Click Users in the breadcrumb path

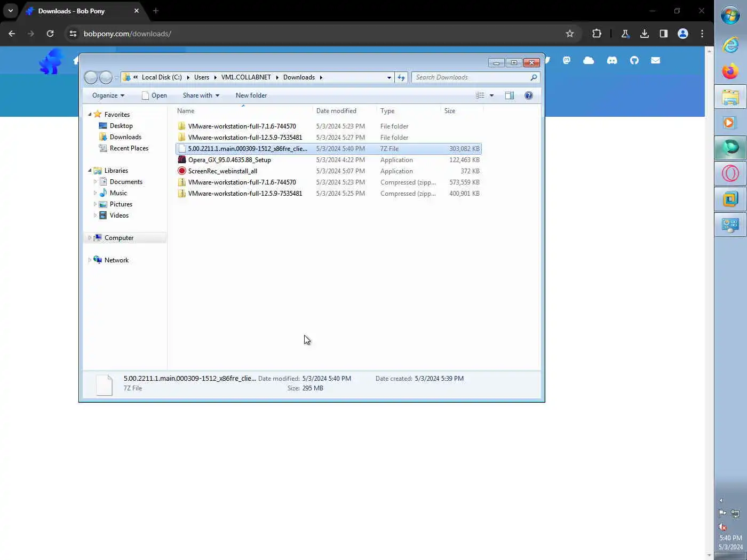[x=202, y=77]
